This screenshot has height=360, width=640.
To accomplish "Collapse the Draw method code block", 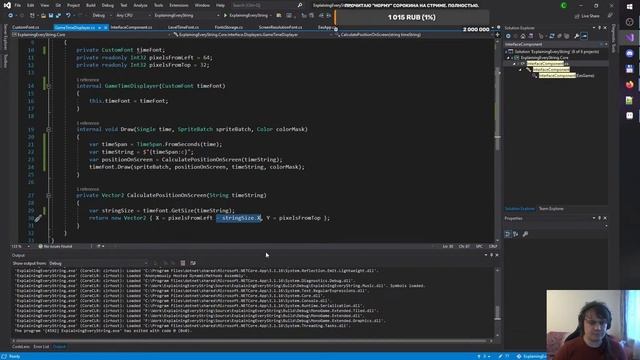I will click(x=49, y=129).
